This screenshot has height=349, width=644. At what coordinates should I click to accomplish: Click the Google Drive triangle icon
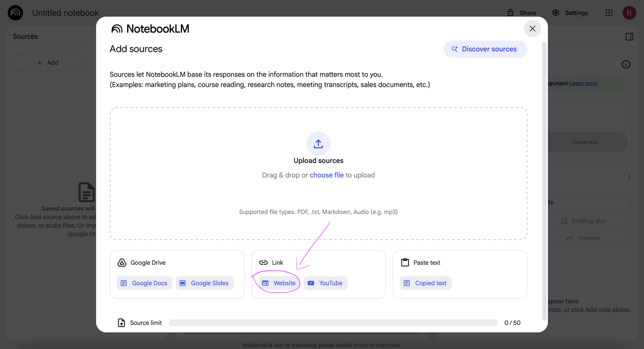pyautogui.click(x=122, y=263)
